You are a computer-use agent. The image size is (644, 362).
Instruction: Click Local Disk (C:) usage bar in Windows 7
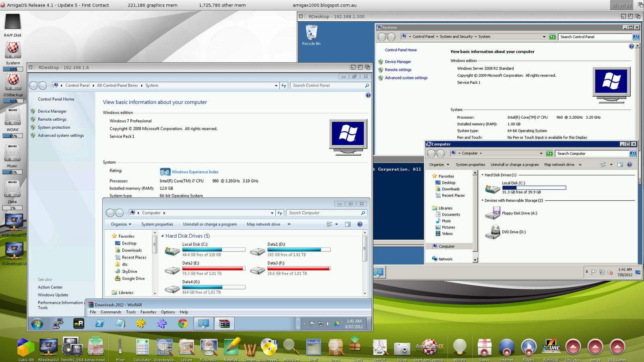pyautogui.click(x=214, y=250)
